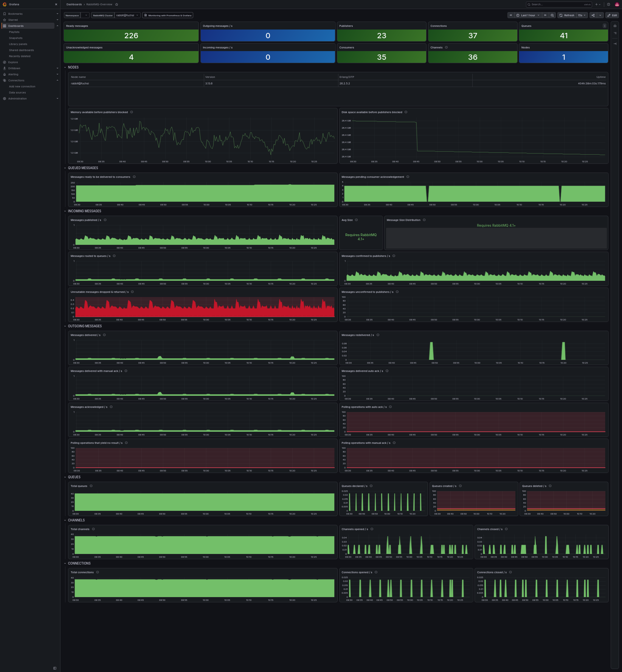Open Monitoring with Prometheus & Grafana link

pyautogui.click(x=168, y=15)
